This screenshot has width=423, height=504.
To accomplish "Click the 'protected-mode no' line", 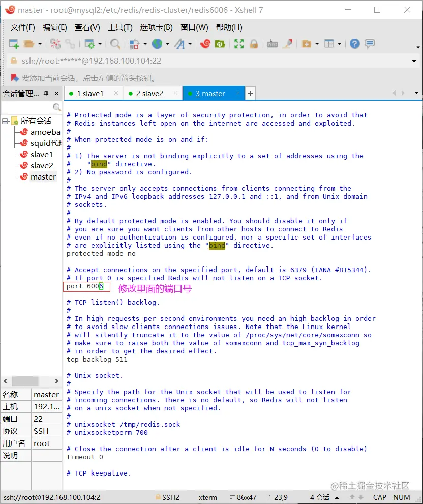I will [101, 254].
